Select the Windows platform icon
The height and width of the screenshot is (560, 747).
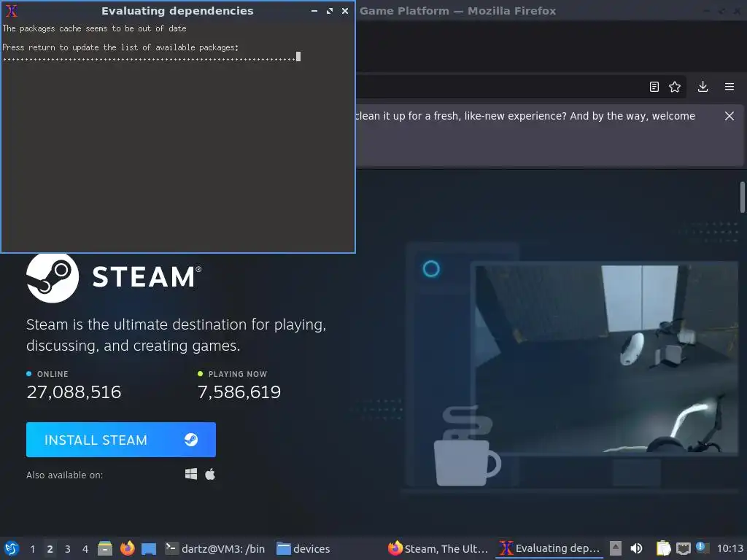click(x=191, y=474)
